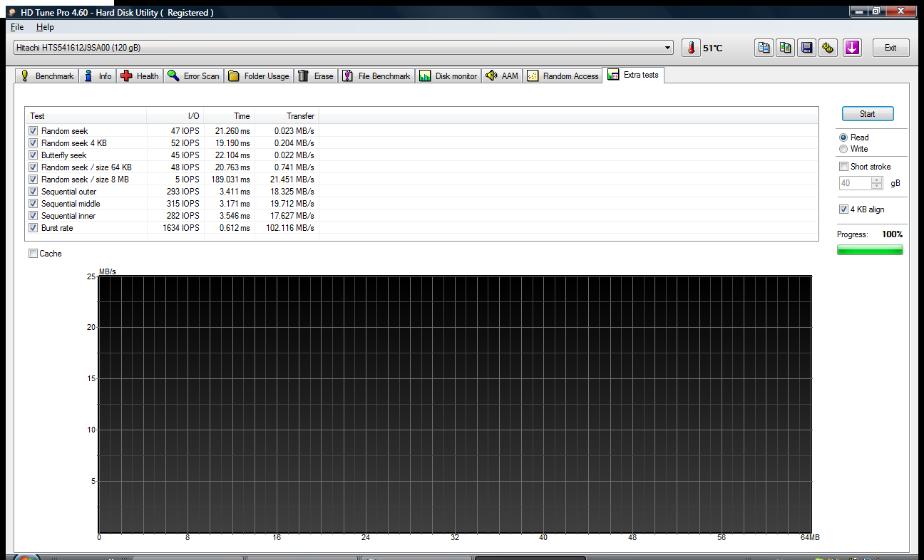
Task: Click the 51°C temperature reading
Action: 712,48
